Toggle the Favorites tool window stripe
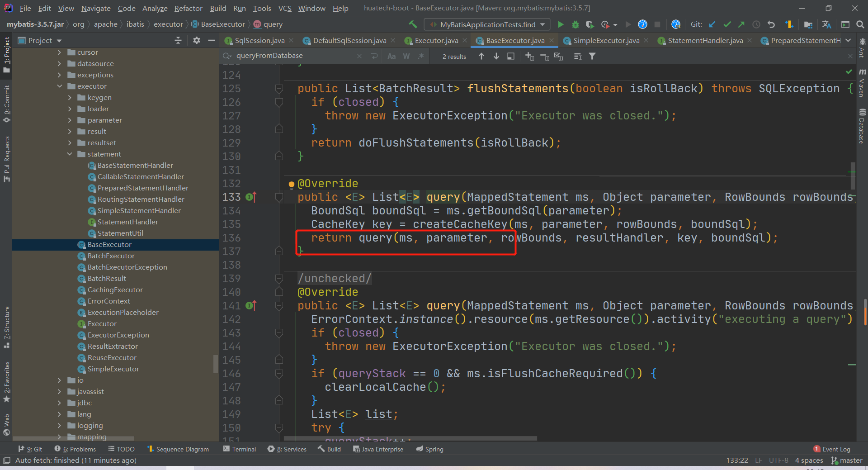The image size is (868, 470). click(6, 381)
